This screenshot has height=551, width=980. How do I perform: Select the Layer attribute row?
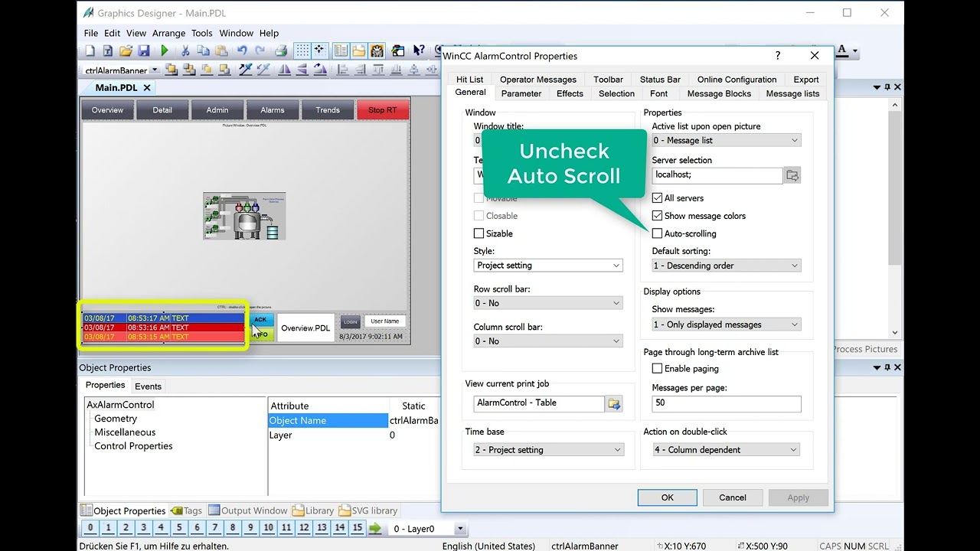tap(353, 435)
